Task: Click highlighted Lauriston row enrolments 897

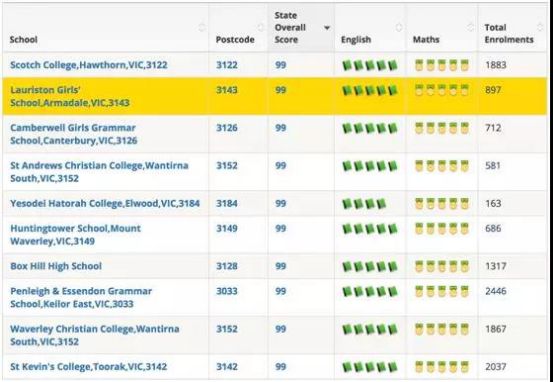Action: click(x=493, y=90)
